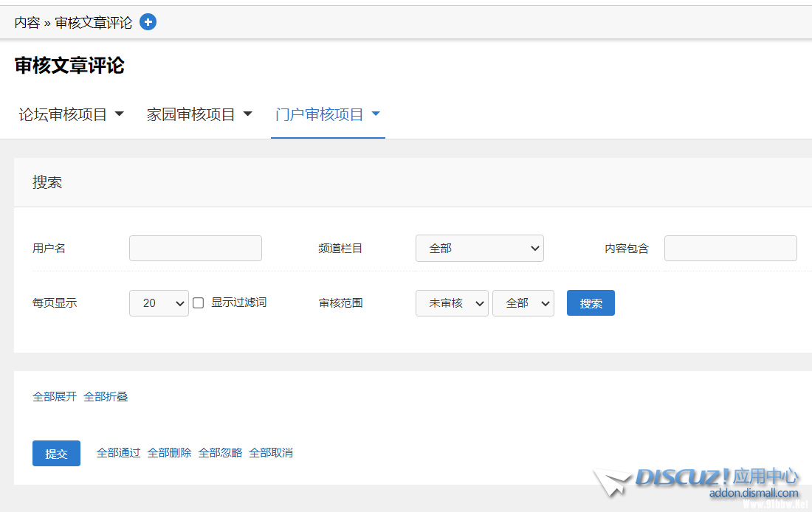Viewport: 812px width, 512px height.
Task: Choose the 全部通过 link
Action: 118,453
